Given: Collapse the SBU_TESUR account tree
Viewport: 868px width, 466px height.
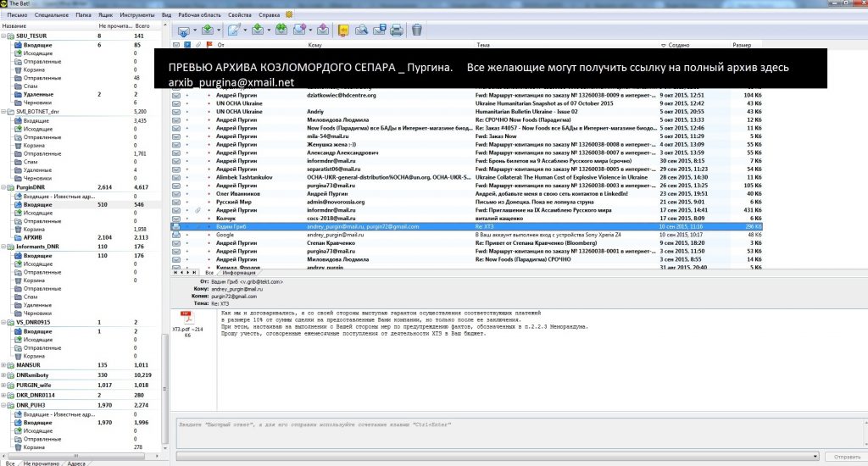Looking at the screenshot, I should pyautogui.click(x=5, y=36).
